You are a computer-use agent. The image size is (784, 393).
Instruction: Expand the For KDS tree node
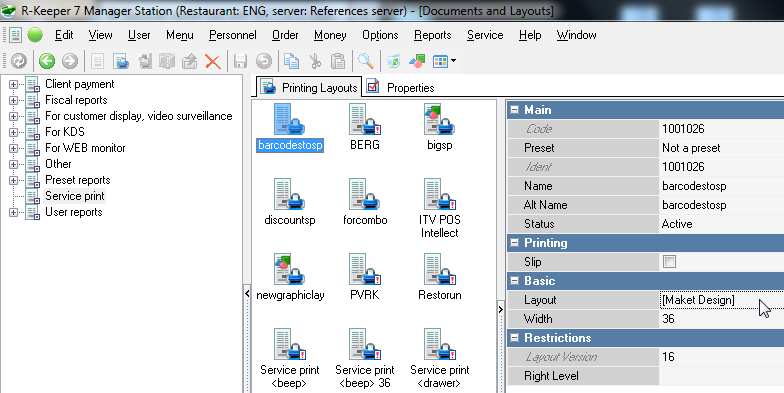pos(14,132)
